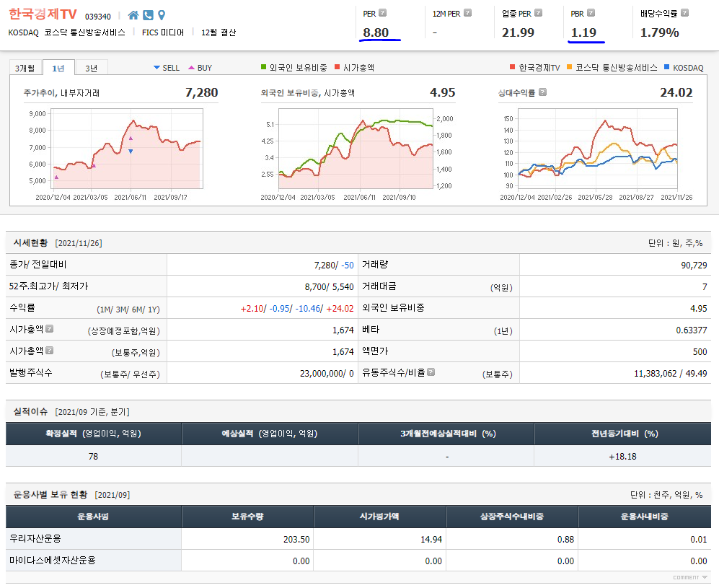
Task: Click the 전년동기대비 value +18.18
Action: click(622, 457)
